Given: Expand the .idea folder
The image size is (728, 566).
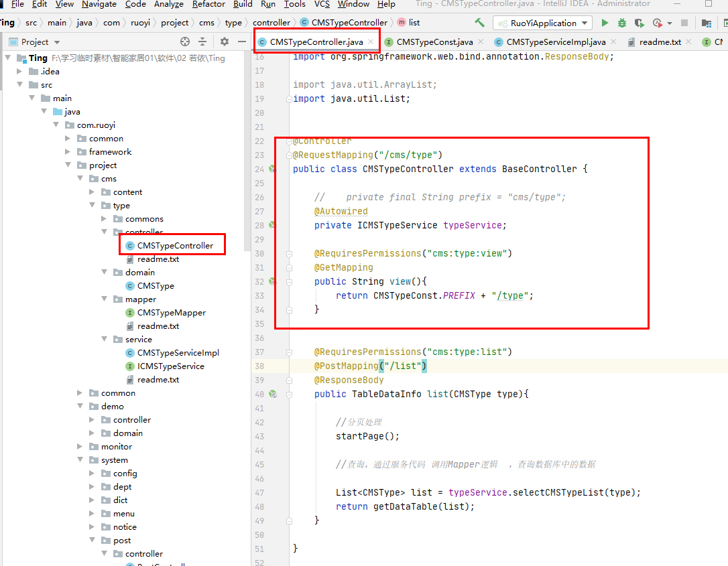Looking at the screenshot, I should click(x=19, y=72).
